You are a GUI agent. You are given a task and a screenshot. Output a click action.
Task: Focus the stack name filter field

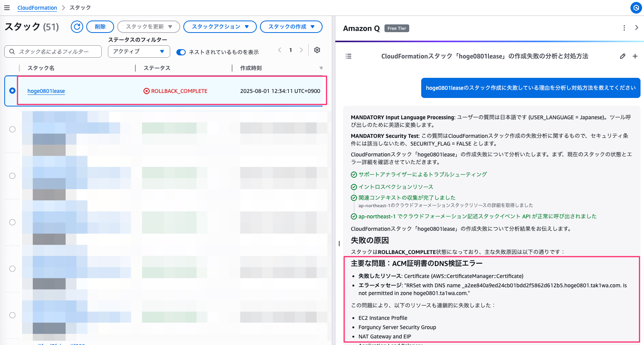click(x=53, y=51)
